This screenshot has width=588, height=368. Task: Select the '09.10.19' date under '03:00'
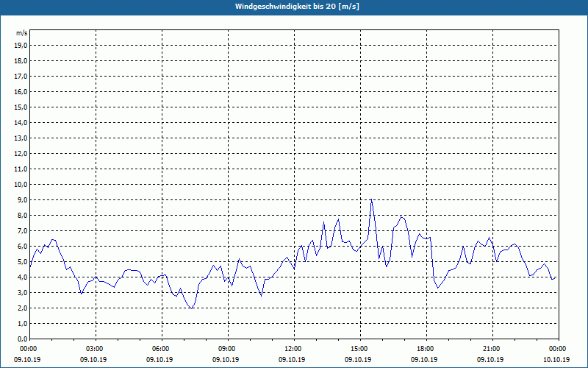[94, 360]
